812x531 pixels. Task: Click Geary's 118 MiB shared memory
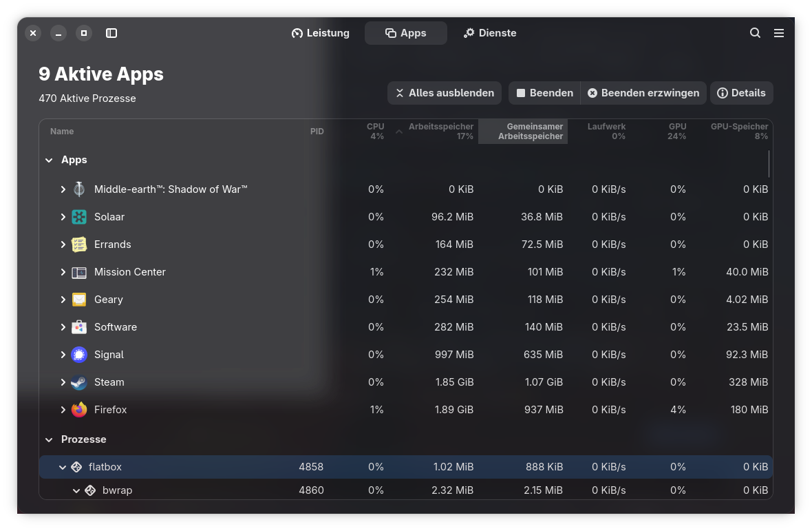point(545,300)
